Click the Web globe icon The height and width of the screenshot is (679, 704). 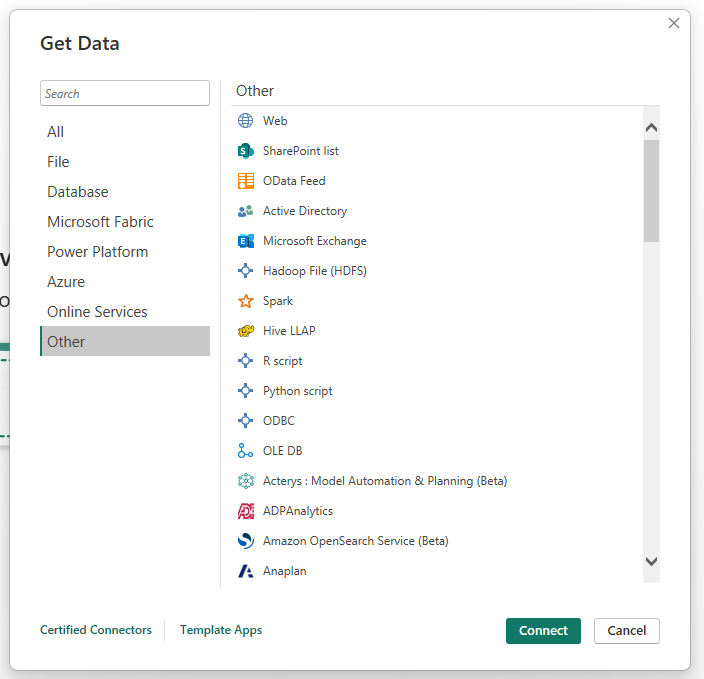[246, 121]
